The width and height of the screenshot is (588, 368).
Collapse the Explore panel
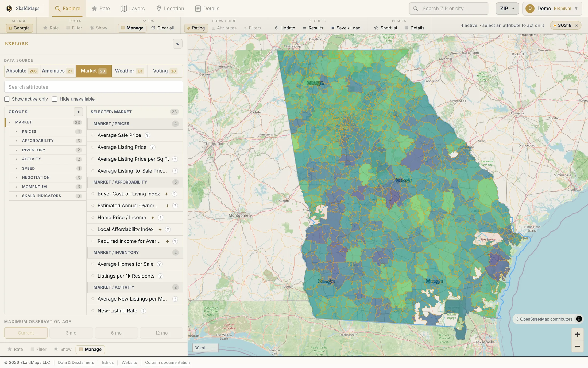[x=177, y=44]
